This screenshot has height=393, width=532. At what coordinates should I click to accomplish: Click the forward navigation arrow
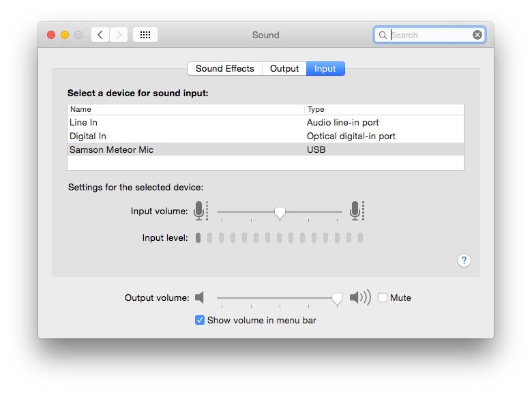point(119,35)
